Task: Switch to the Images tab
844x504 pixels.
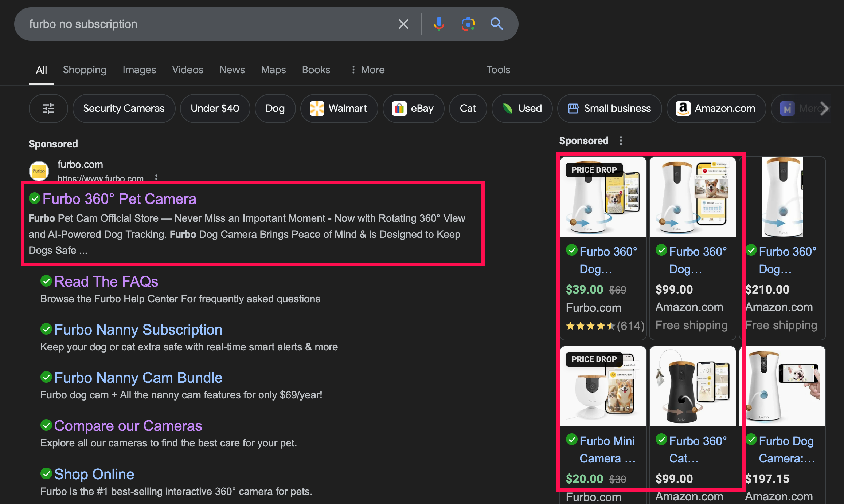Action: point(139,70)
